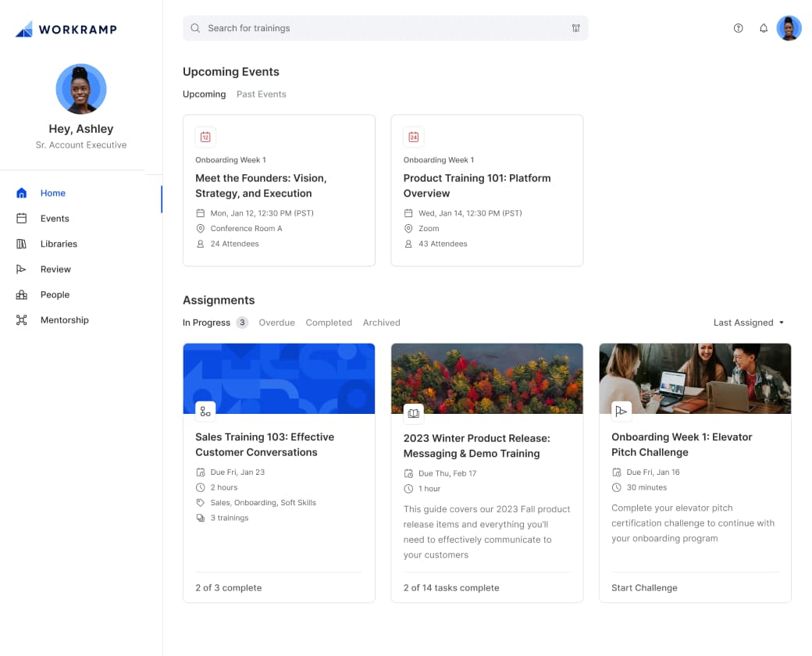The width and height of the screenshot is (812, 656).
Task: Switch to the Past Events tab
Action: pos(261,94)
